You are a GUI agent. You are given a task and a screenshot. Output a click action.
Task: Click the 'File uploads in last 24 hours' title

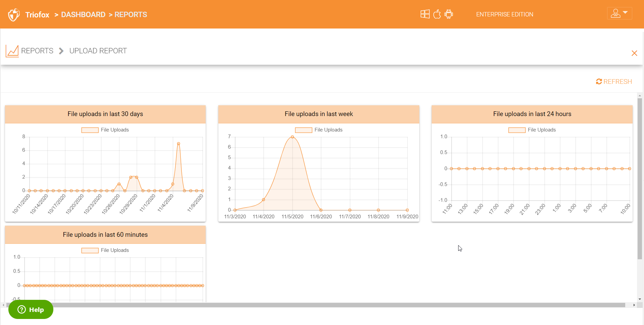532,114
